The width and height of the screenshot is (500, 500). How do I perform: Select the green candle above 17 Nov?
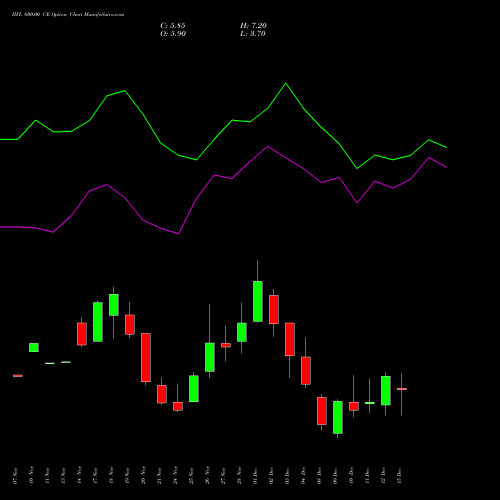click(98, 322)
